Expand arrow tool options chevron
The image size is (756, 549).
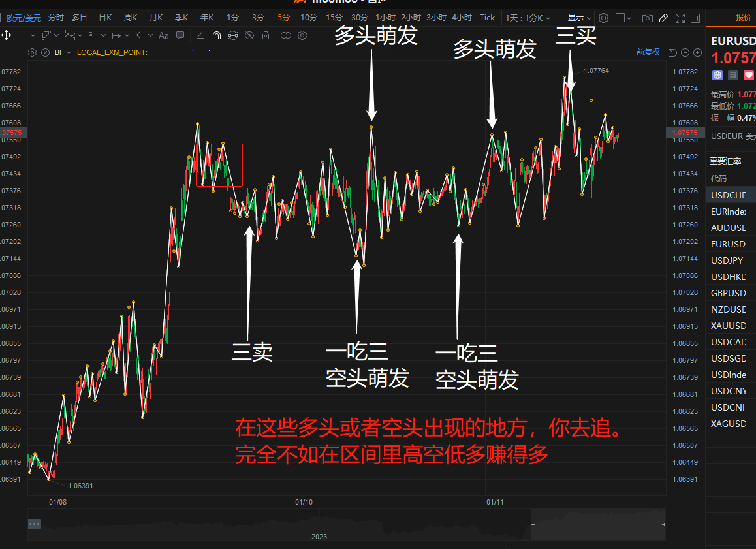pos(150,35)
